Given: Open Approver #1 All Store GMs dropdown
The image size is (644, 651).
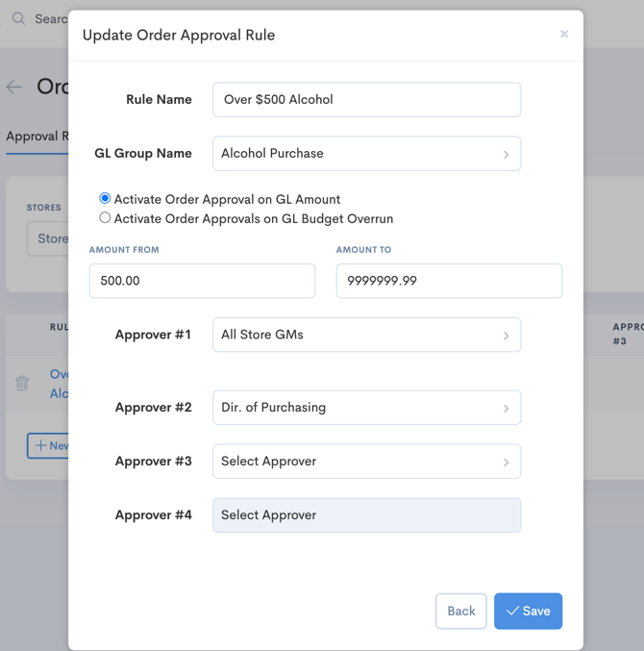Looking at the screenshot, I should point(365,335).
